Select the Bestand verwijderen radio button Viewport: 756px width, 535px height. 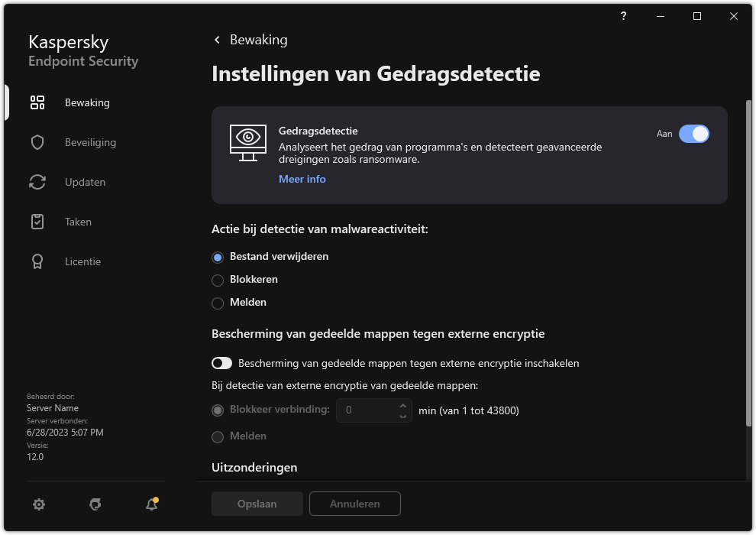point(218,257)
